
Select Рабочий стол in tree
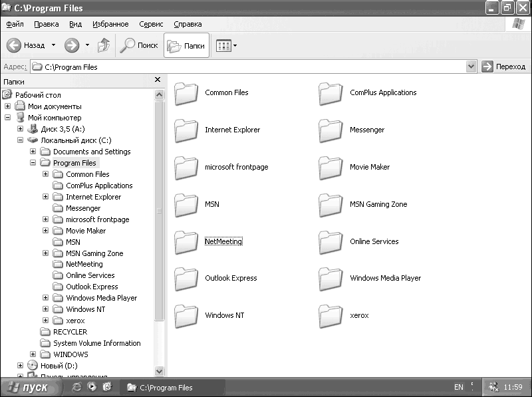(38, 95)
